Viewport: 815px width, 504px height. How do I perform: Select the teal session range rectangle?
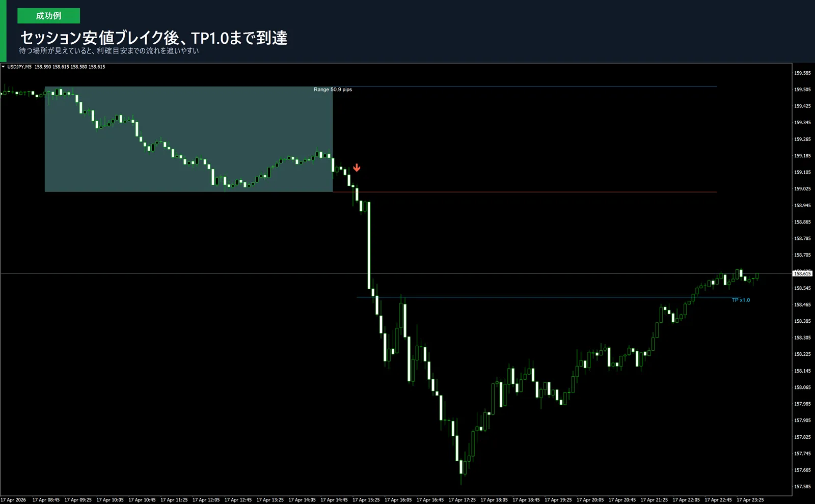tap(188, 139)
